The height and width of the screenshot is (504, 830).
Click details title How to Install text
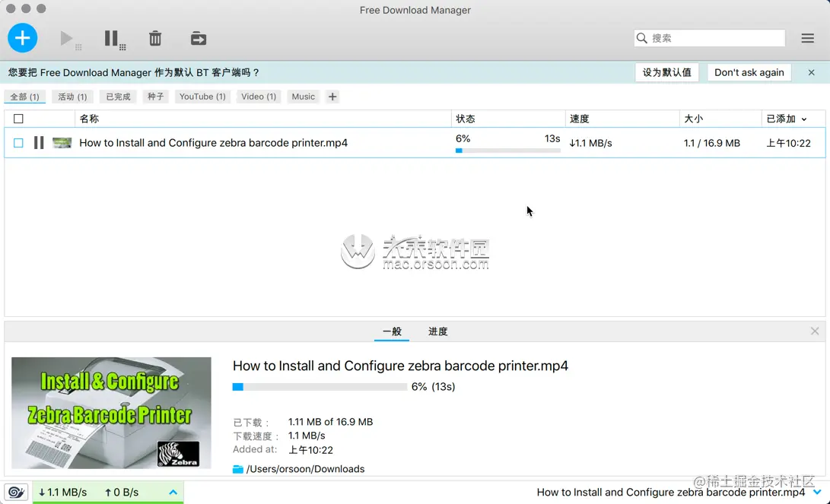(x=400, y=366)
